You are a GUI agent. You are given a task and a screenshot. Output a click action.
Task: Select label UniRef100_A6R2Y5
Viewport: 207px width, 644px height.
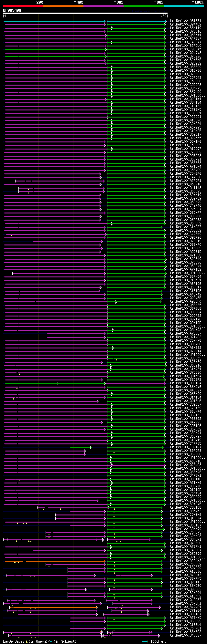pyautogui.click(x=186, y=127)
